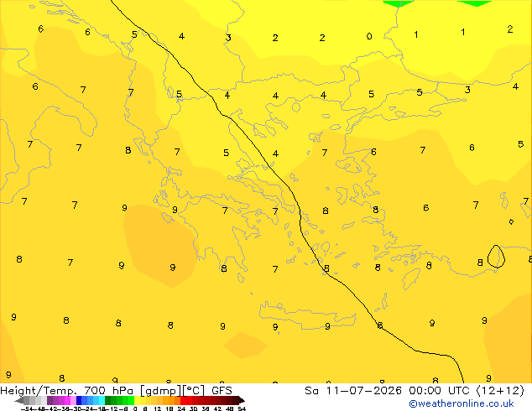Click the 'GFS' model label
The image size is (532, 411).
tap(222, 391)
